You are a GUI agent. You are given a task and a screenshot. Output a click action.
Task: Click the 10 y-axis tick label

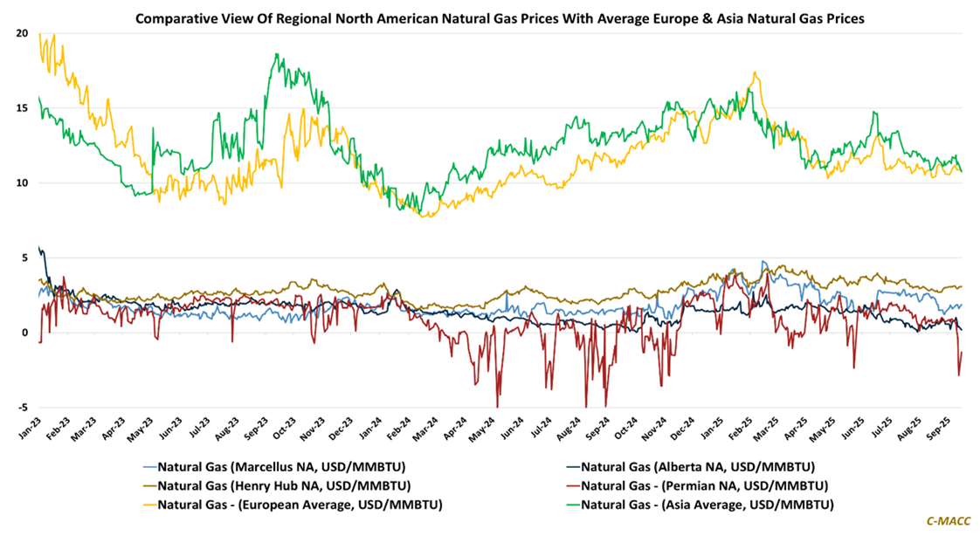pyautogui.click(x=22, y=182)
